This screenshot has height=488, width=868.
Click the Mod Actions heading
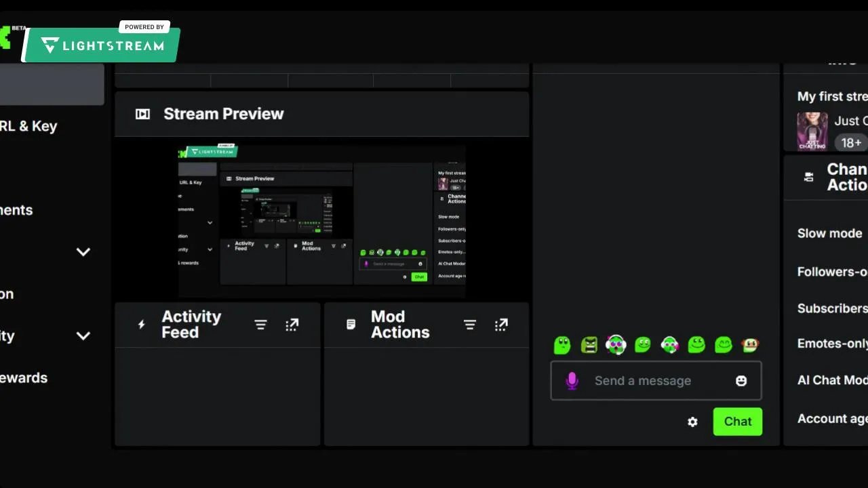tap(400, 325)
